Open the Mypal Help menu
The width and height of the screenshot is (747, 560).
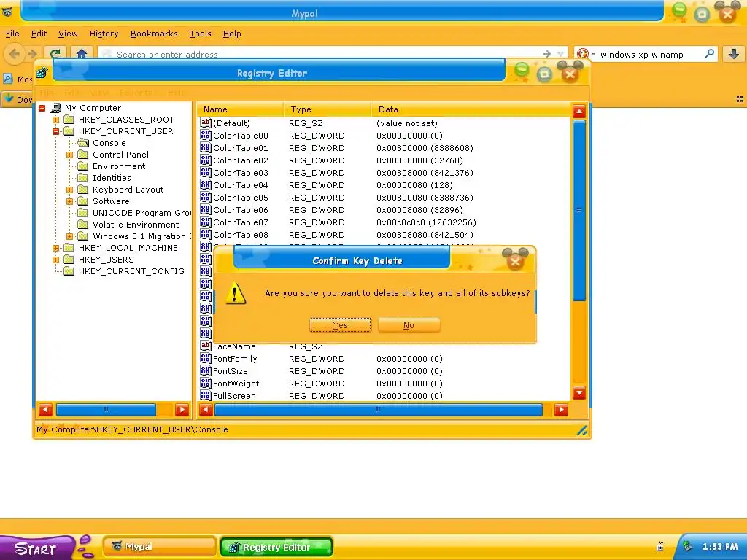[232, 34]
